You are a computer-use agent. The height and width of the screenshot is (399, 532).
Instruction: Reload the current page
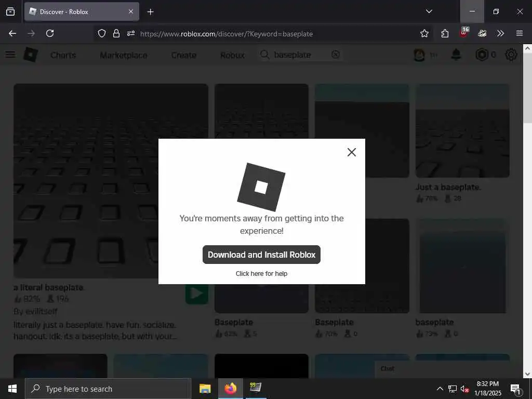[50, 33]
